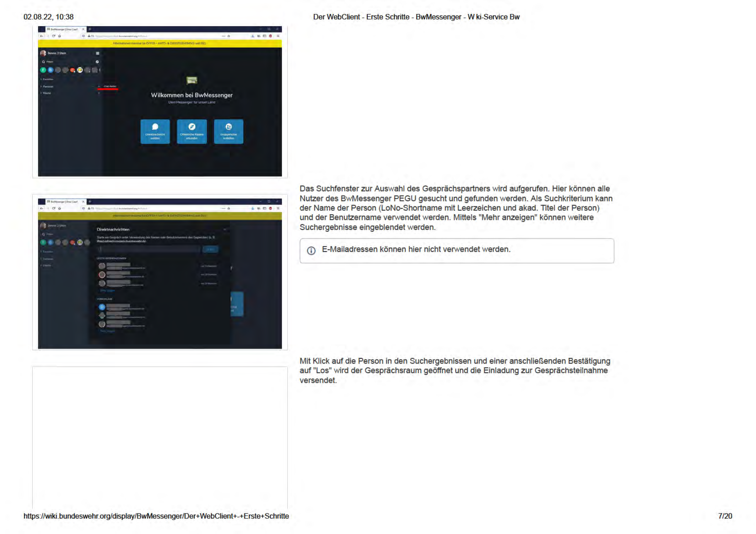The width and height of the screenshot is (756, 534).
Task: Click the plus icon next to Räume
Action: [x=99, y=93]
